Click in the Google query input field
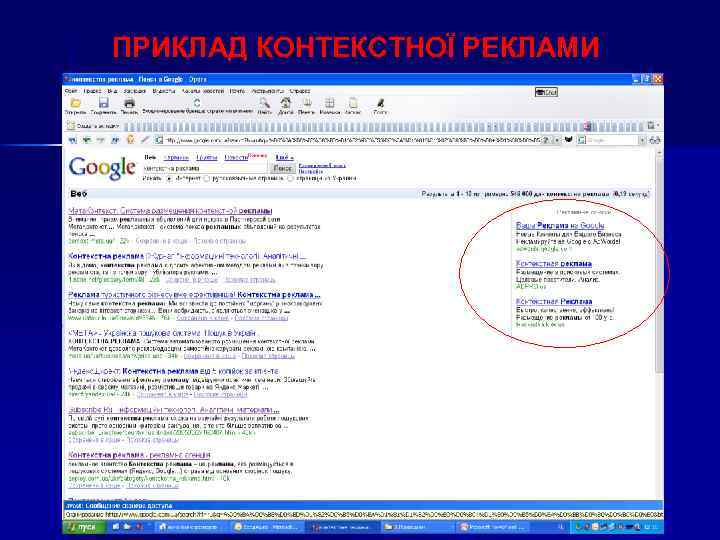Viewport: 720px width, 540px height. pos(205,169)
